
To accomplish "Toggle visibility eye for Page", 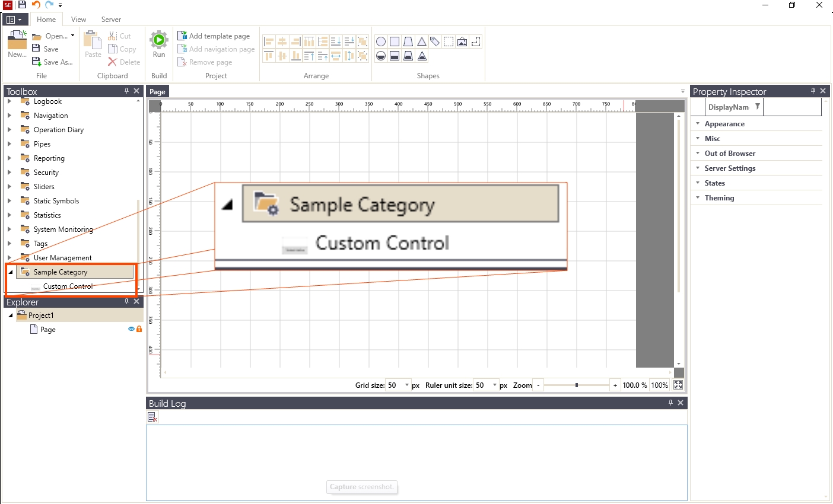I will pos(131,329).
